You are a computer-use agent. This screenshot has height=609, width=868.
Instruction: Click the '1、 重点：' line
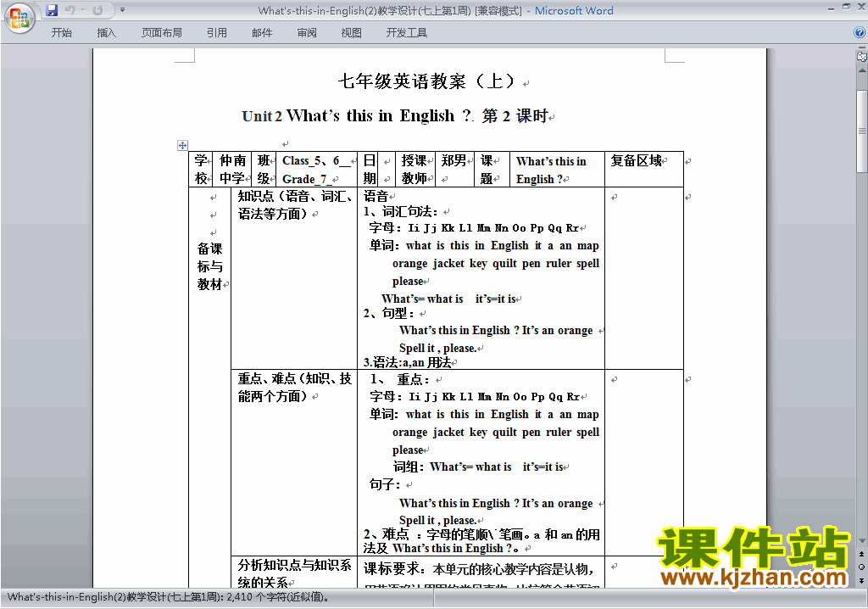(x=400, y=379)
